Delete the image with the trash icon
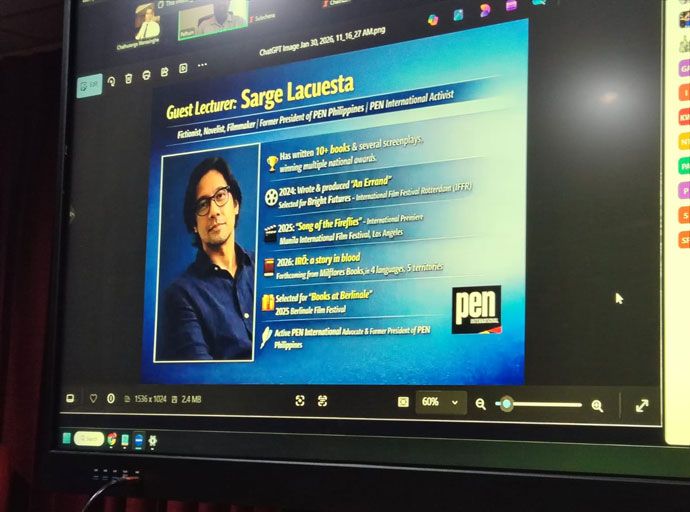Screen dimensions: 690x512 128,77
